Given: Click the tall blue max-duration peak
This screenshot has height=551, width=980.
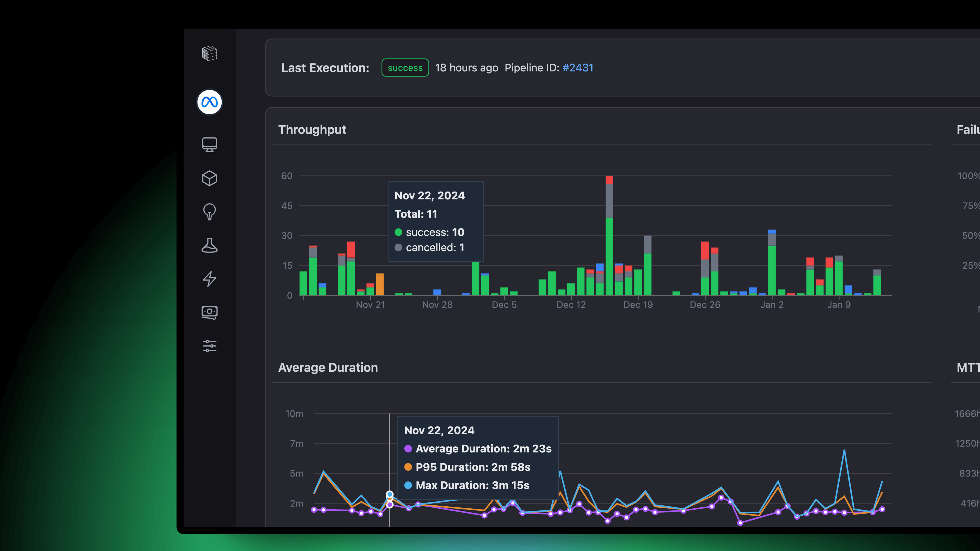Looking at the screenshot, I should point(844,451).
